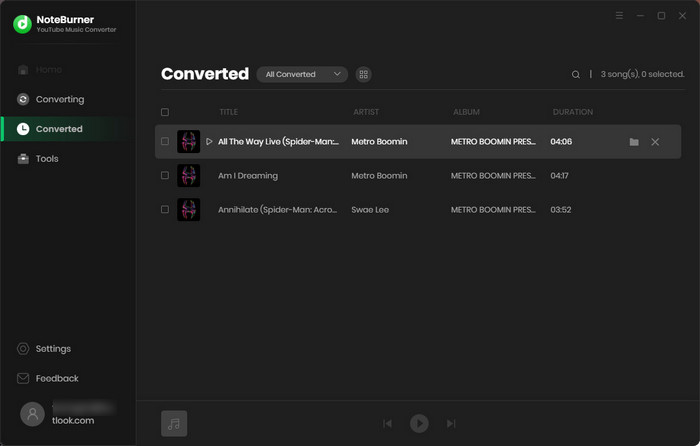Screen dimensions: 700x446
Task: Select the 'Am I Dreaming' title text
Action: (248, 176)
